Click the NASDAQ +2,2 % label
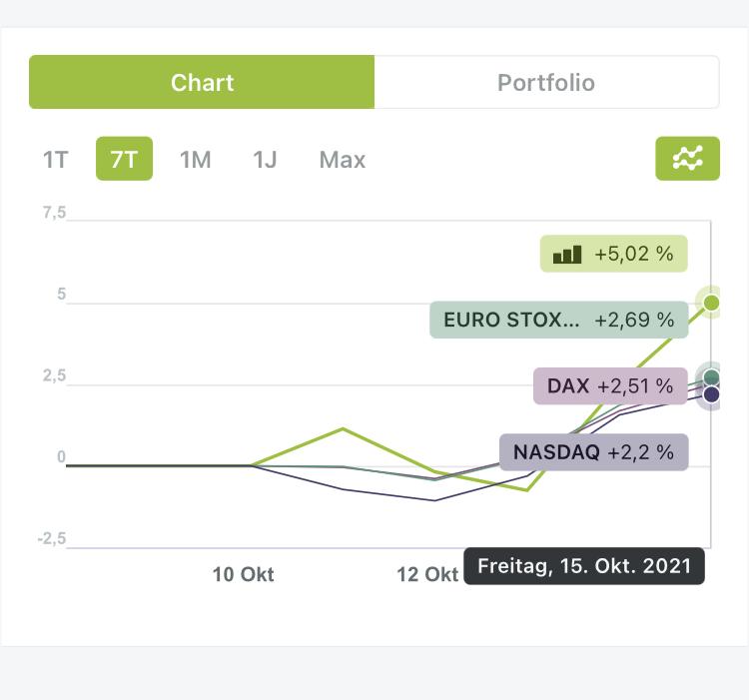The height and width of the screenshot is (700, 749). (592, 452)
